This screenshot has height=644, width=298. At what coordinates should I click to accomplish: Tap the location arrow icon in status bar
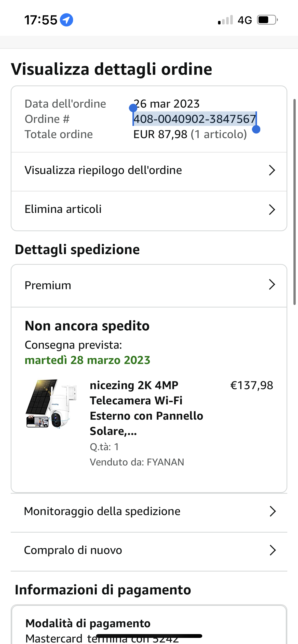pos(66,20)
